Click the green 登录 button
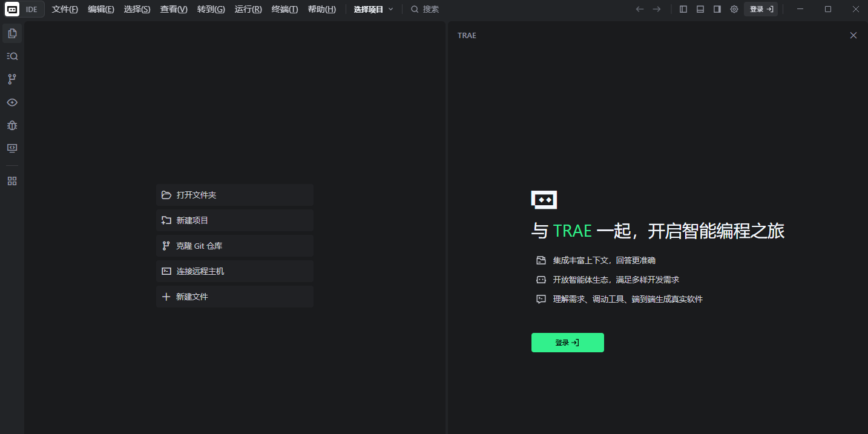The height and width of the screenshot is (434, 868). [568, 343]
